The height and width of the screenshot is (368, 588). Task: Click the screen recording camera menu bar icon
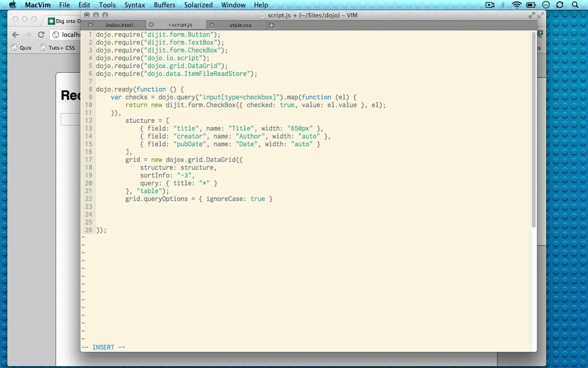coord(490,5)
